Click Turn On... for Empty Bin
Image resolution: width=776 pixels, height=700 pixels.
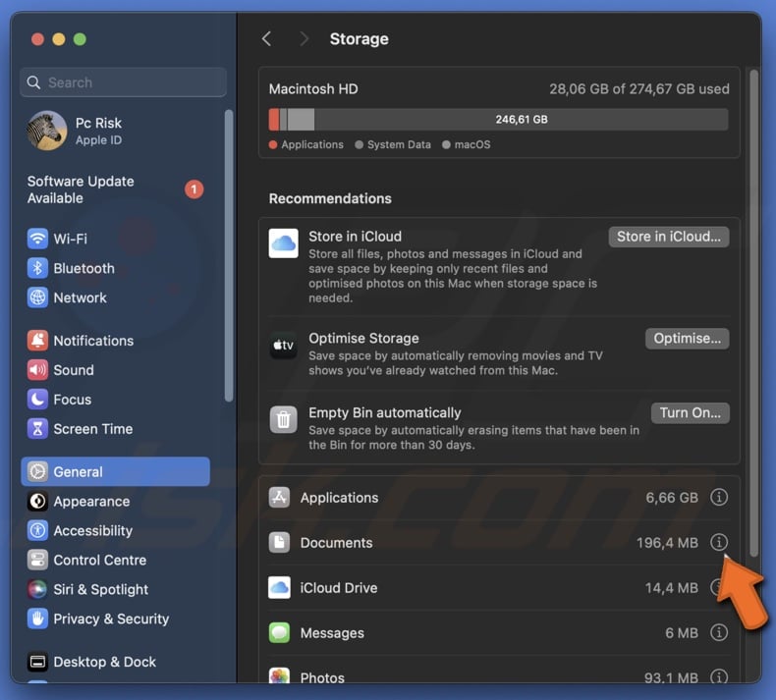click(690, 412)
